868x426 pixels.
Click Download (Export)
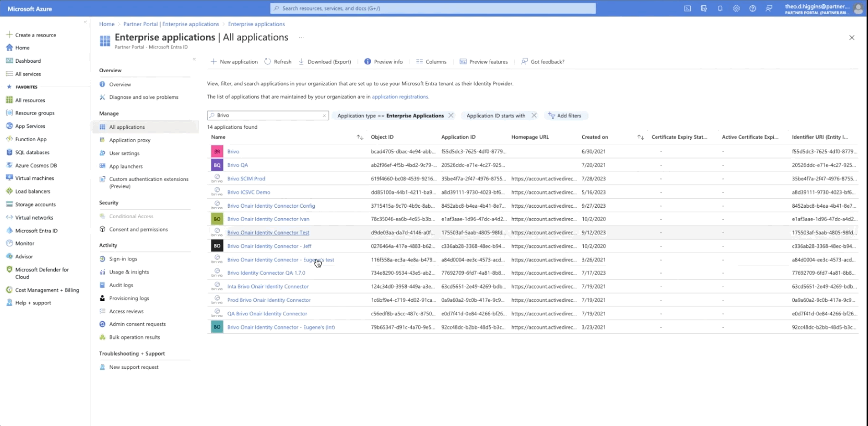[x=325, y=62]
